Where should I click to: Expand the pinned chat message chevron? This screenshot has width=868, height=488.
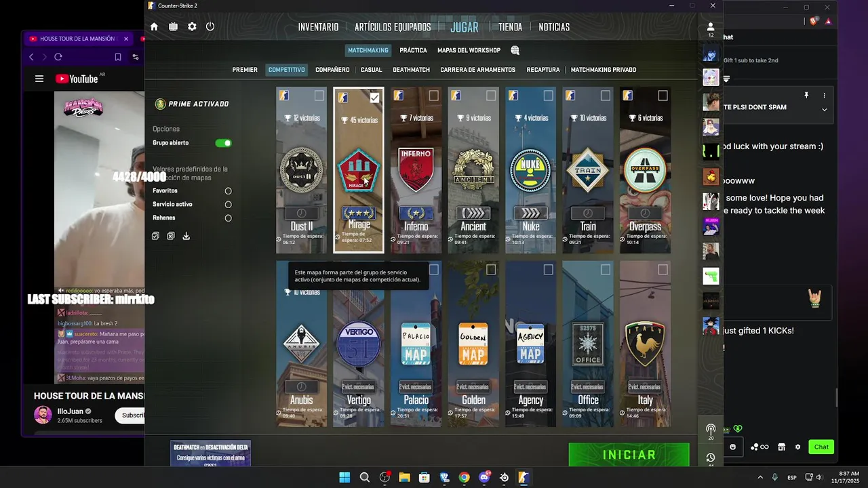tap(825, 110)
